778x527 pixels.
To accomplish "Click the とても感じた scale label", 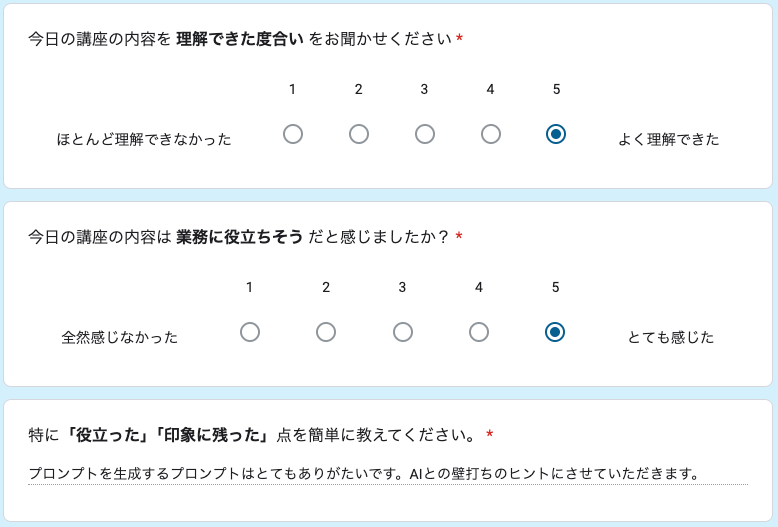I will 670,337.
